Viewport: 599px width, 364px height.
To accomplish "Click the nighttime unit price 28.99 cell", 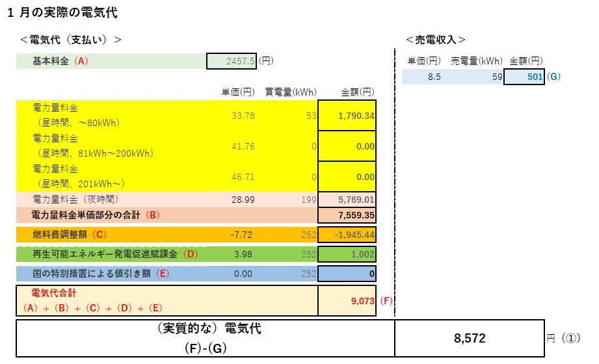I will click(237, 199).
